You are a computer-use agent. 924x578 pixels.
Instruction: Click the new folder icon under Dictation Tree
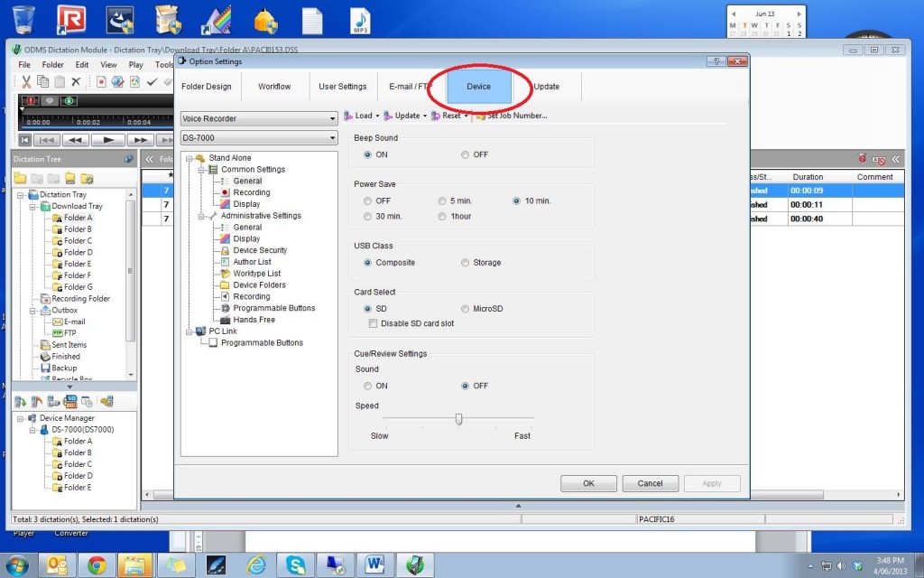pos(21,178)
